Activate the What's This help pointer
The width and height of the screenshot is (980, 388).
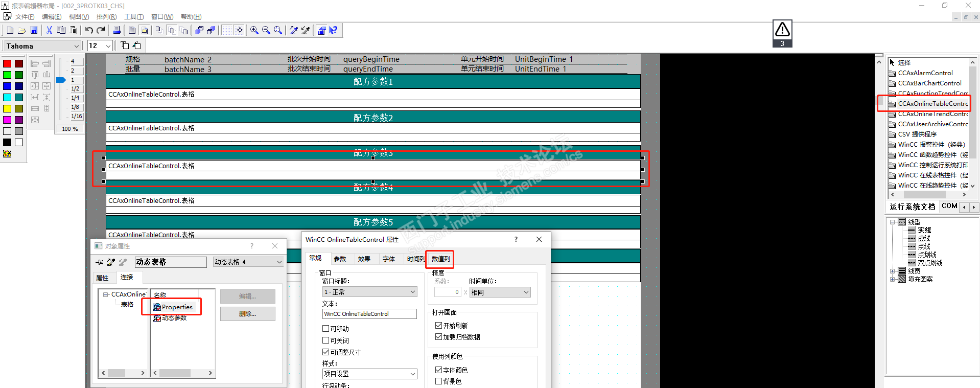click(x=333, y=30)
